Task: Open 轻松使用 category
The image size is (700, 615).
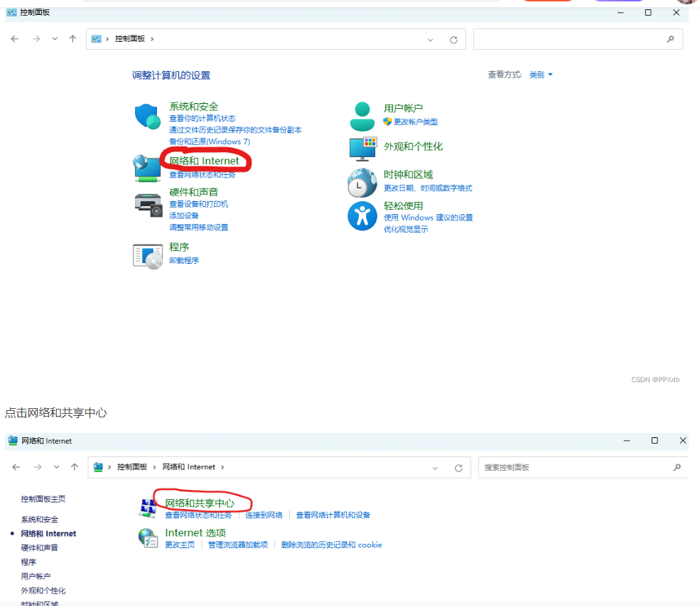Action: click(403, 206)
